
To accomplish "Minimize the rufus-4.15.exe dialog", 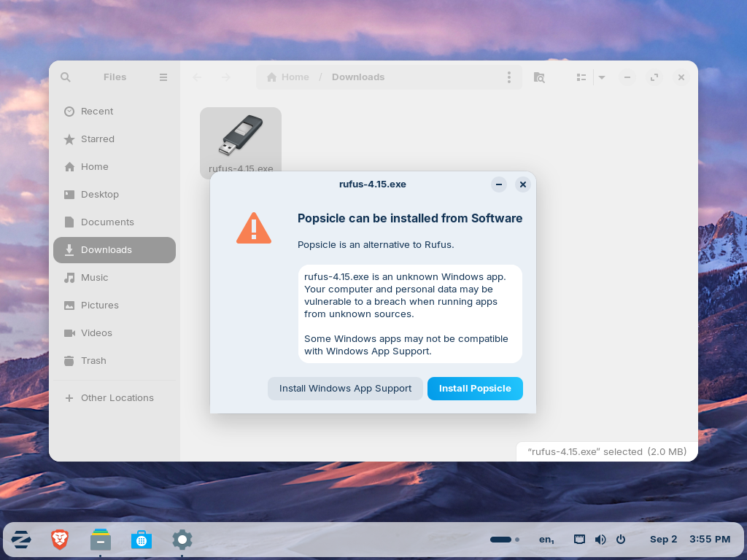I will coord(499,184).
